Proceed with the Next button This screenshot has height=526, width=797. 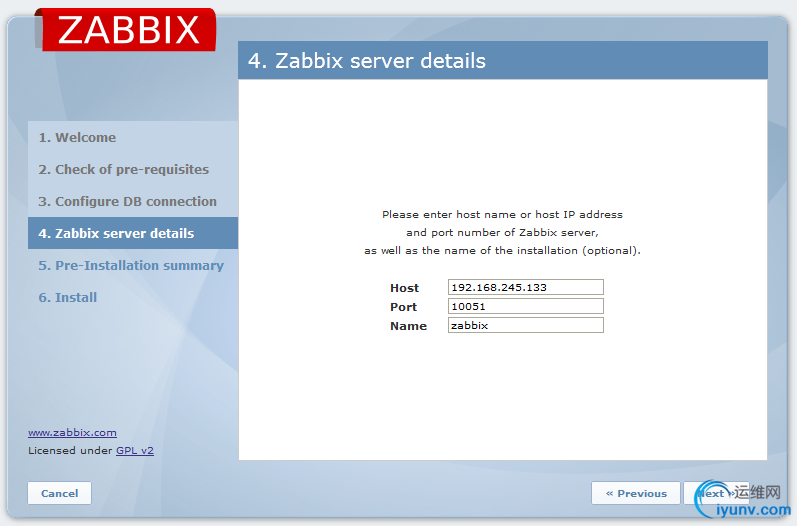point(716,493)
